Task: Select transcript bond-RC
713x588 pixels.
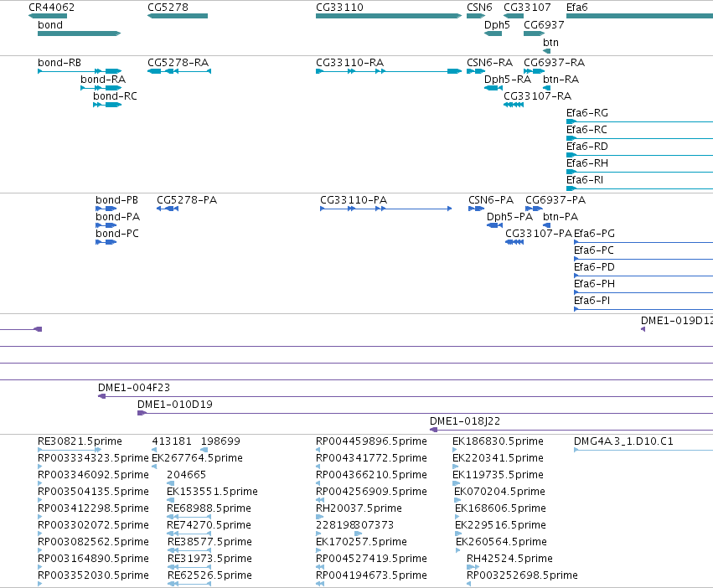Action: (x=107, y=105)
